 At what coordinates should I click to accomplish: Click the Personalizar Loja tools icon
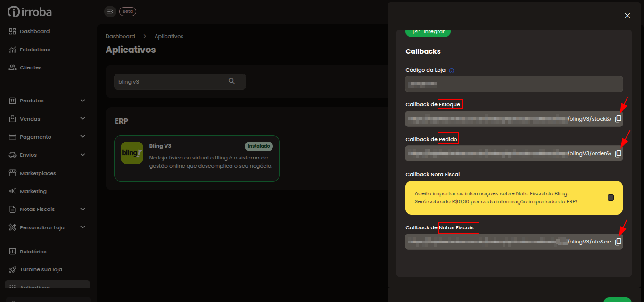point(13,227)
